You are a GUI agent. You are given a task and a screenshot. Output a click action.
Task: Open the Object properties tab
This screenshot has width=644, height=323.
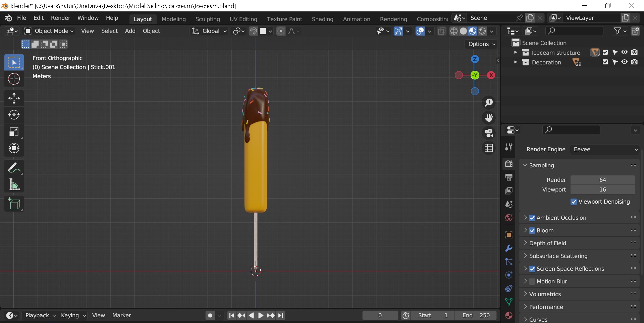click(509, 235)
